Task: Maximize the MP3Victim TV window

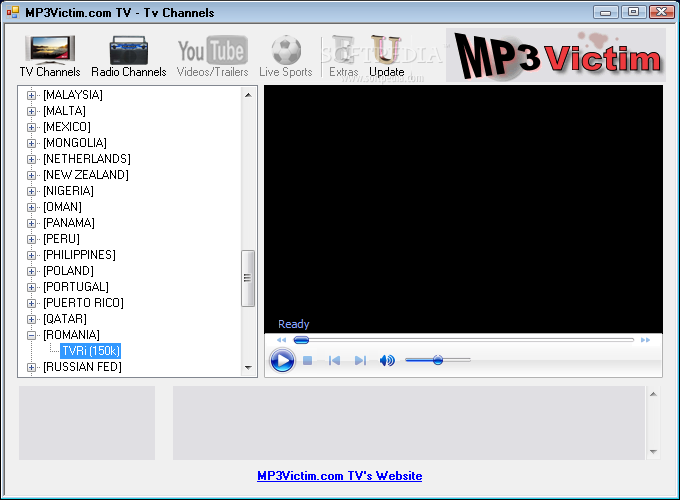Action: pyautogui.click(x=633, y=12)
